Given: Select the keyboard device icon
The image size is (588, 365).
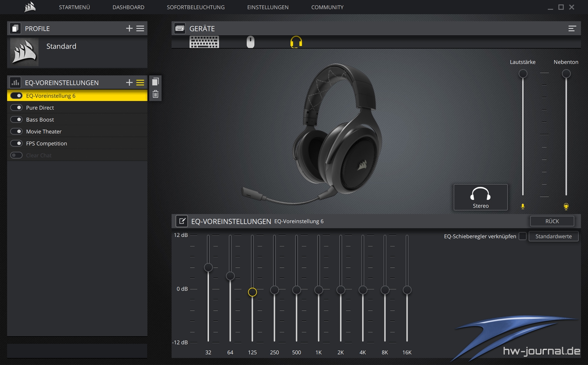Looking at the screenshot, I should click(204, 42).
